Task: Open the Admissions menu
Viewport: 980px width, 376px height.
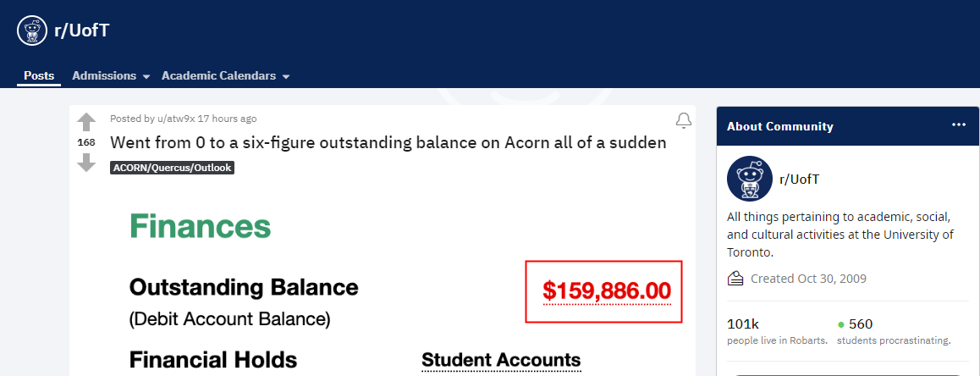Action: (x=104, y=75)
